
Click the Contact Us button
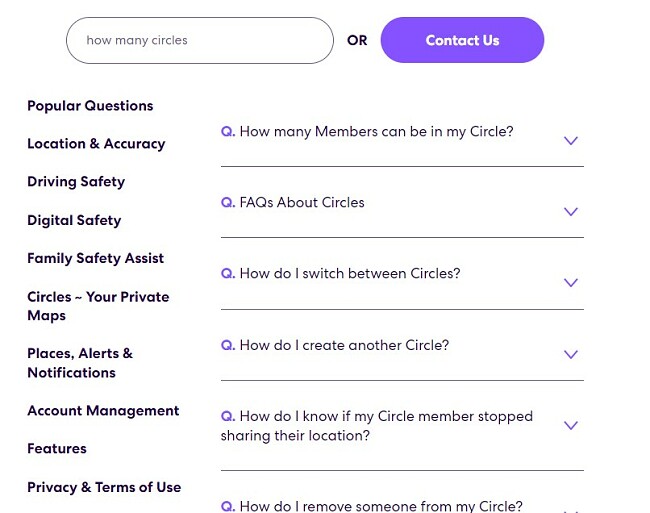tap(462, 40)
